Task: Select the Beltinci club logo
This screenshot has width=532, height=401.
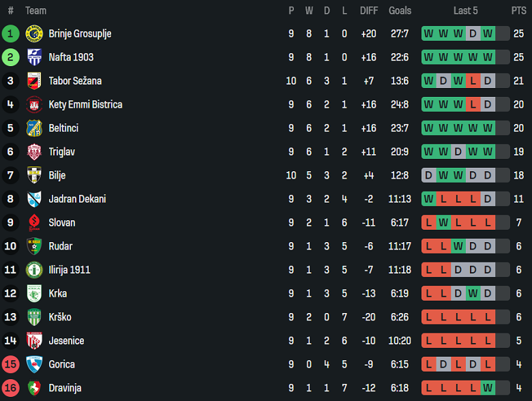Action: [x=34, y=128]
